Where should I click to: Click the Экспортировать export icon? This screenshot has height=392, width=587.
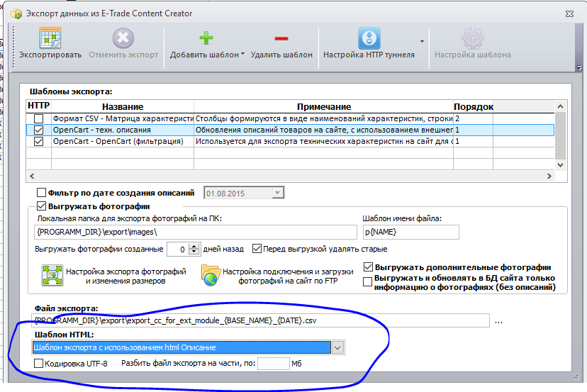pos(50,38)
